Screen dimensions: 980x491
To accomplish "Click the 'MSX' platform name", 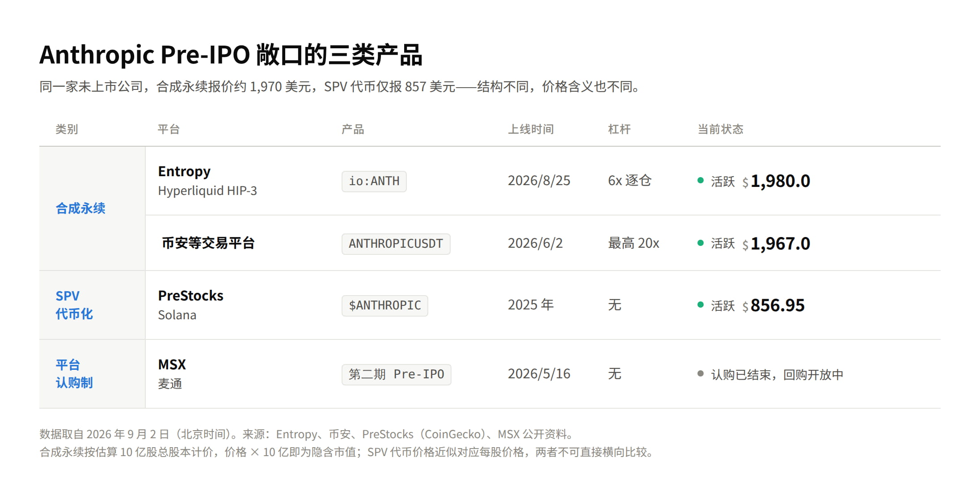I will pyautogui.click(x=172, y=364).
